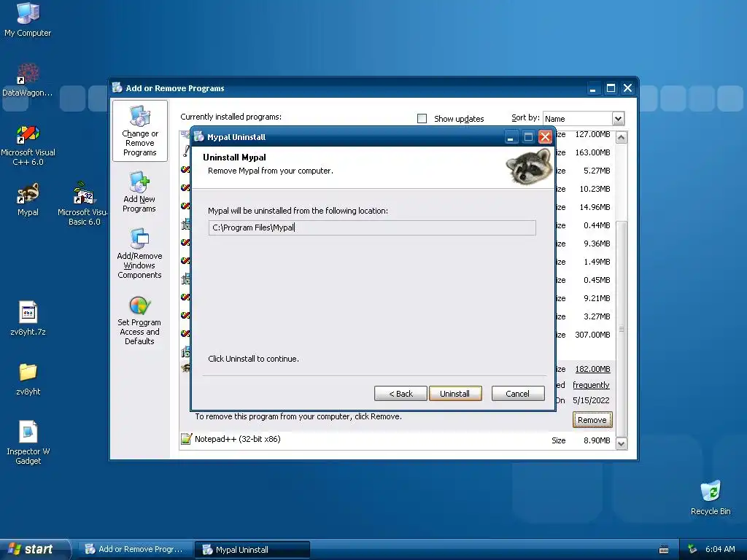Screen dimensions: 747x560
Task: Click the 307.00MB size value
Action: pos(592,335)
